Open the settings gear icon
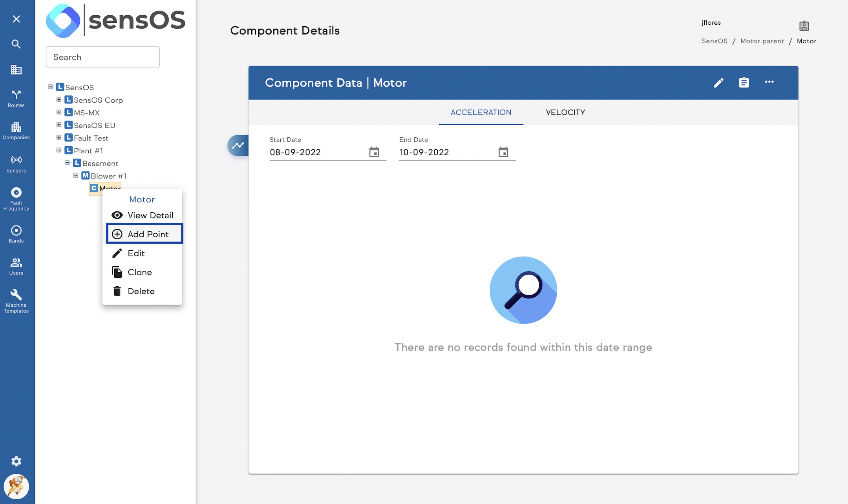This screenshot has width=848, height=504. [16, 461]
